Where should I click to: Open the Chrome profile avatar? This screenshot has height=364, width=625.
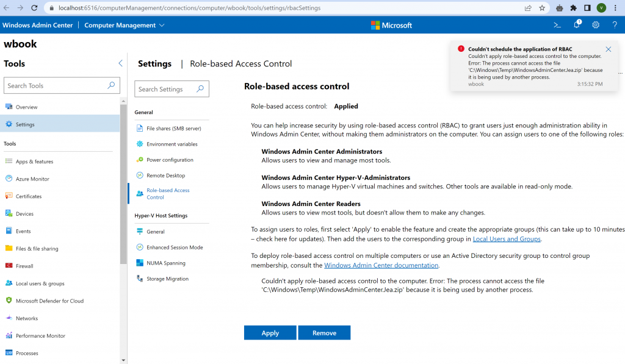point(601,7)
